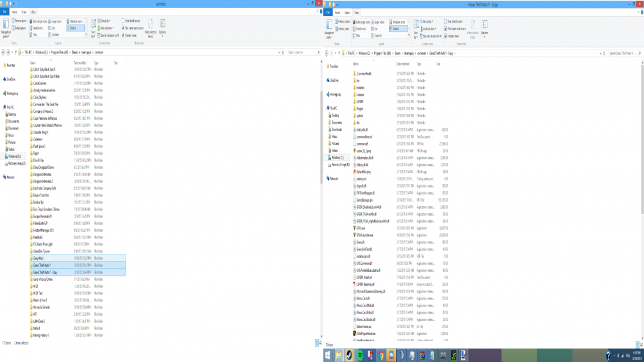
Task: Click file list vertical scrollbar in common window
Action: (x=321, y=136)
